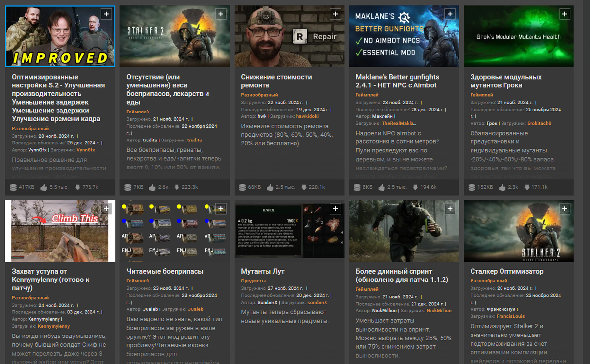Click the plus icon on the Repair mod thumbnail
Screen dimensions: 590x364
335,14
